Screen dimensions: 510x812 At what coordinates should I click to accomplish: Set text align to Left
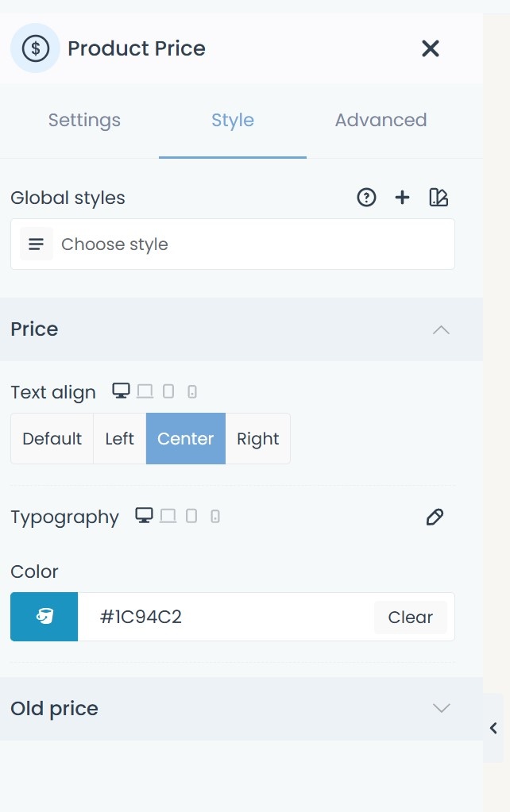[x=120, y=439]
